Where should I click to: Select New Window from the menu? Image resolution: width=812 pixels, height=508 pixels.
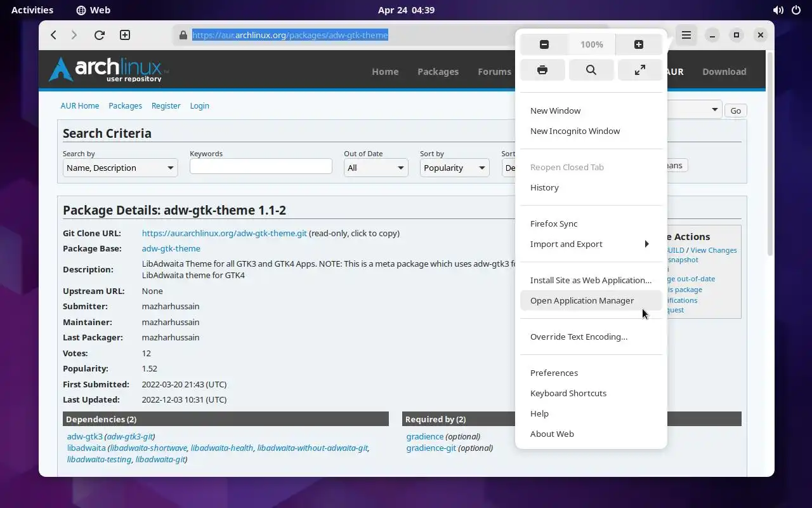(x=591, y=110)
